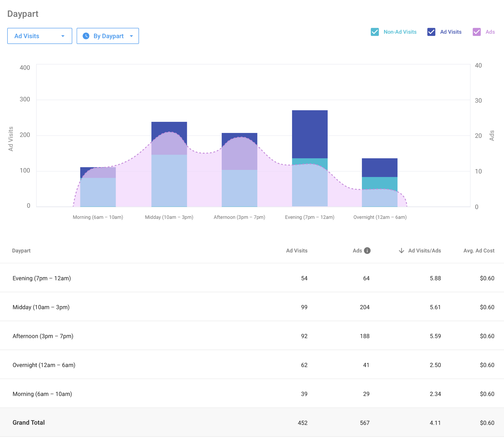This screenshot has height=440, width=504.
Task: Click the info icon beside Ads column
Action: 367,251
